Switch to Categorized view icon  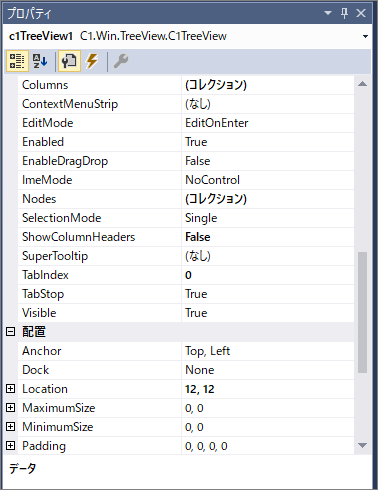17,61
